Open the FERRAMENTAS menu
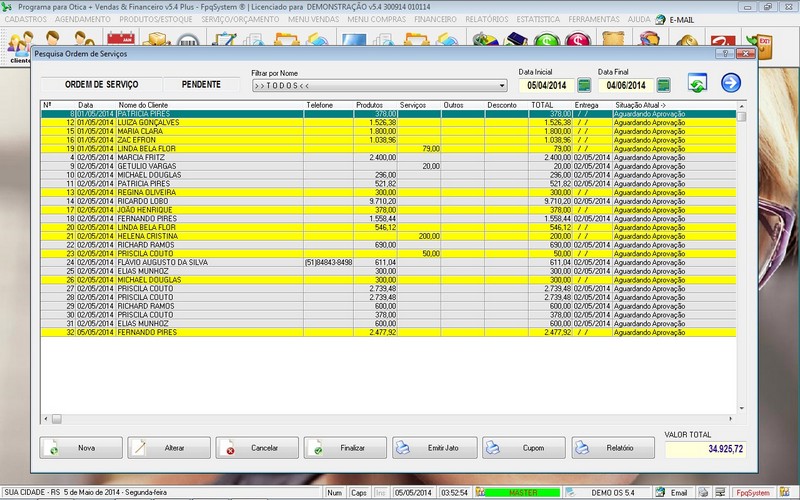The height and width of the screenshot is (500, 800). pyautogui.click(x=593, y=19)
